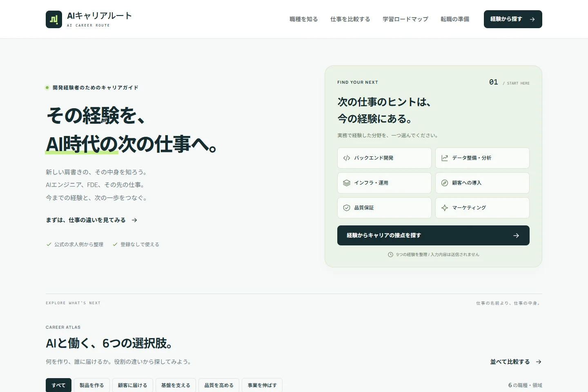
Task: Click the chart icon on データ整備・分析
Action: [445, 158]
